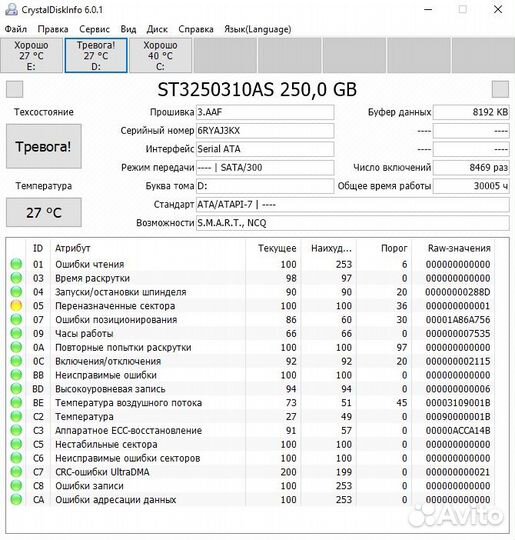
Task: Click the Стандарт field ATA/ATAPI-7
Action: [x=352, y=205]
